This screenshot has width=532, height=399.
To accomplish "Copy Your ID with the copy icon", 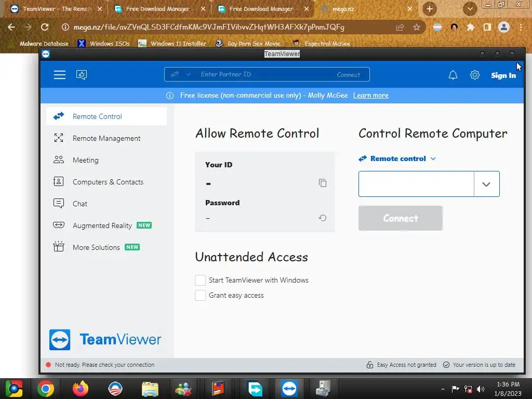I will point(323,183).
